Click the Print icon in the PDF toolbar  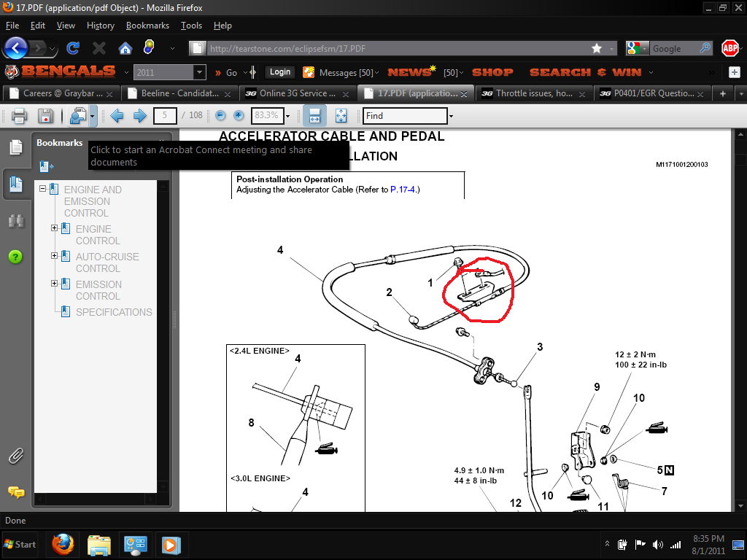tap(19, 116)
